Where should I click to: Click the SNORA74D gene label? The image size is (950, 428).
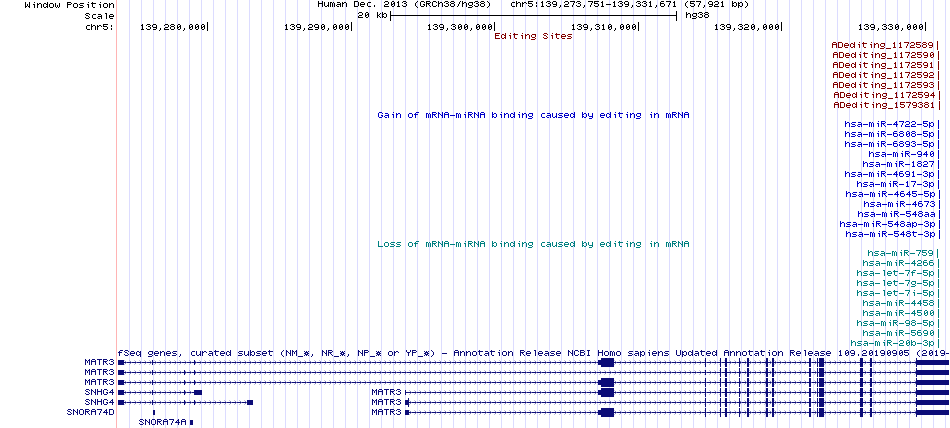(x=90, y=412)
